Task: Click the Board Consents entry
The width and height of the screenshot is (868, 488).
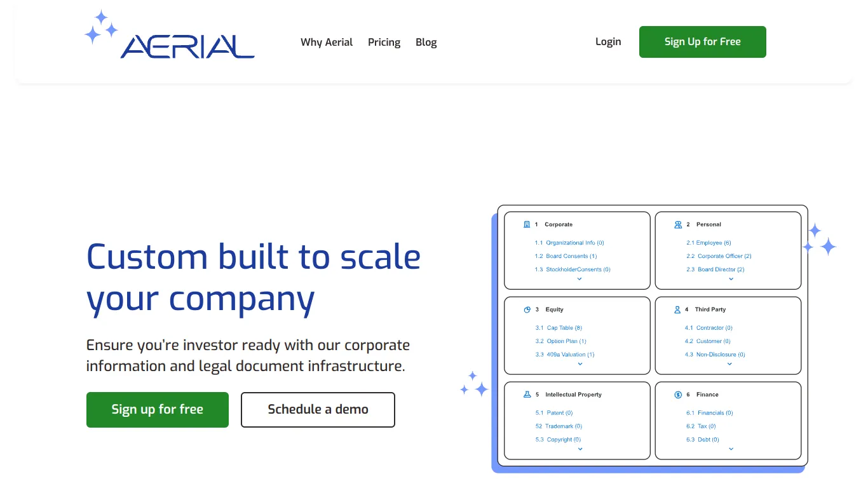Action: 569,255
